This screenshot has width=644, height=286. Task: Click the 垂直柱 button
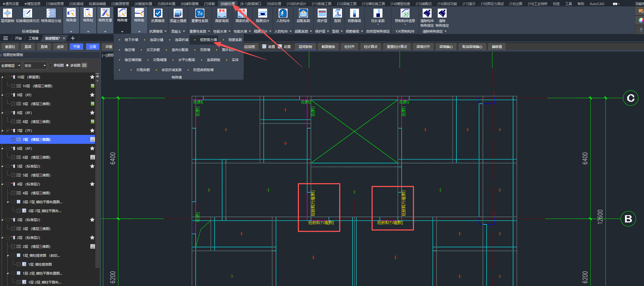10,47
